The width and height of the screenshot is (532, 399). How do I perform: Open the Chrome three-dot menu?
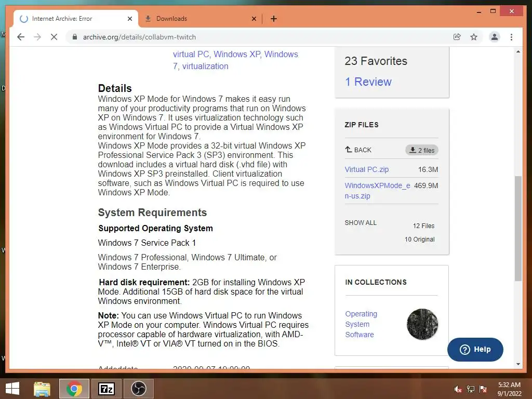coord(511,37)
